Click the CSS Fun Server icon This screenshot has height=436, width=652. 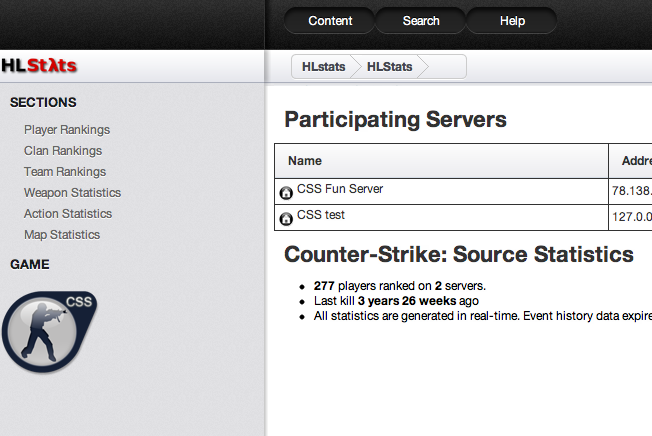286,193
